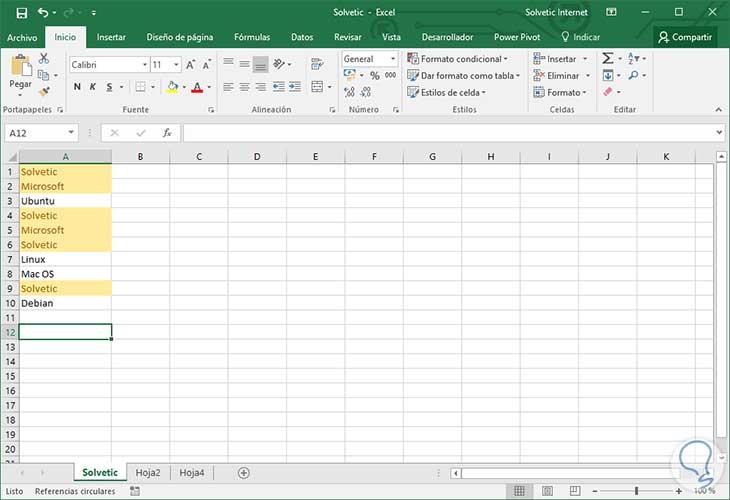Open the Fill down icon
This screenshot has height=500, width=730.
pyautogui.click(x=608, y=75)
